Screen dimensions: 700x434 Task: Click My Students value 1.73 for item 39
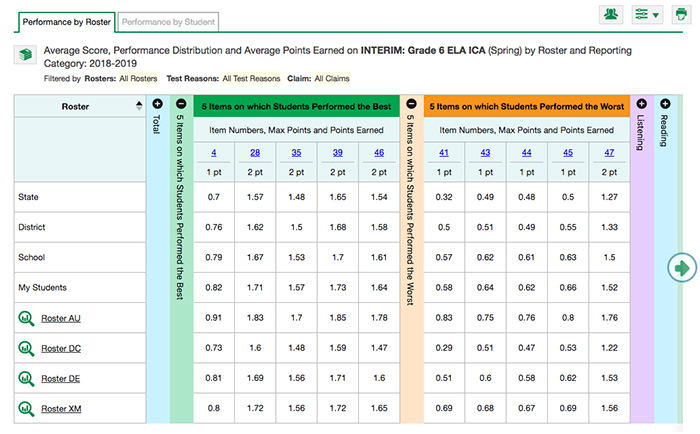[x=338, y=288]
